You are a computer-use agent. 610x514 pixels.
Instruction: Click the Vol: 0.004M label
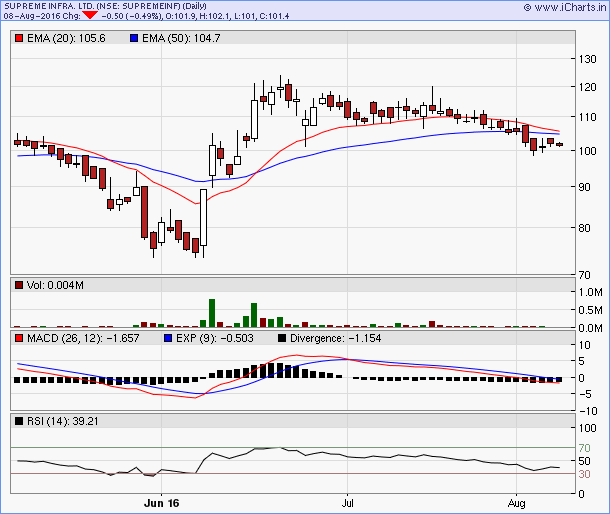(55, 285)
